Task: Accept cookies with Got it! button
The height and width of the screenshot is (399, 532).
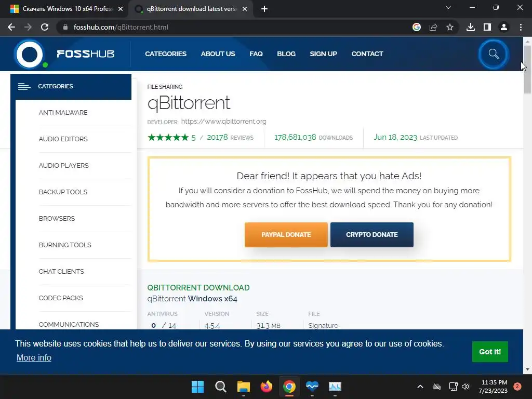Action: [490, 352]
